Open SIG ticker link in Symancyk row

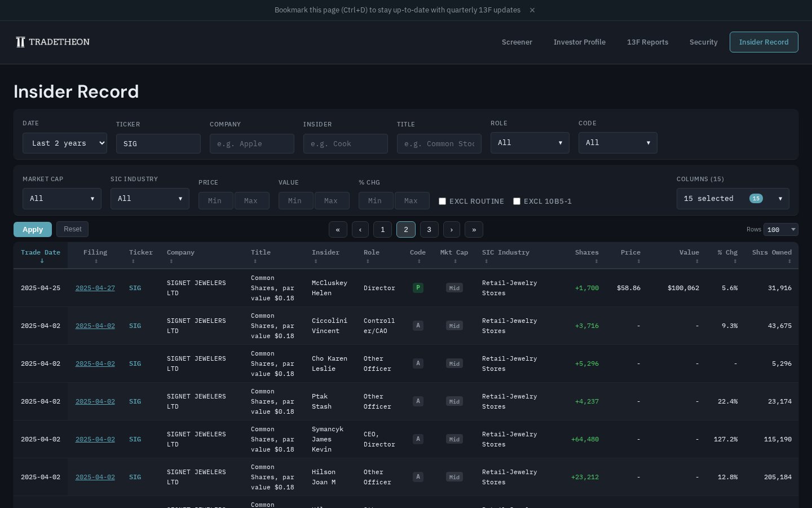(135, 439)
